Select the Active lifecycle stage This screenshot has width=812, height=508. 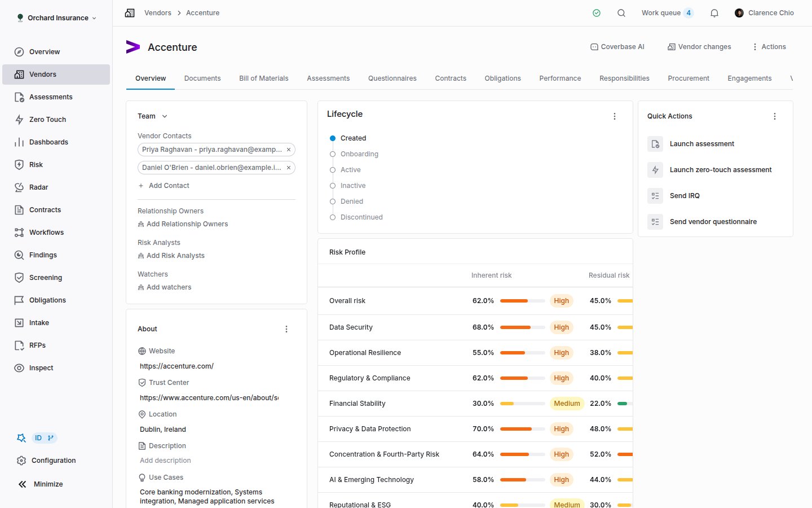pos(345,170)
